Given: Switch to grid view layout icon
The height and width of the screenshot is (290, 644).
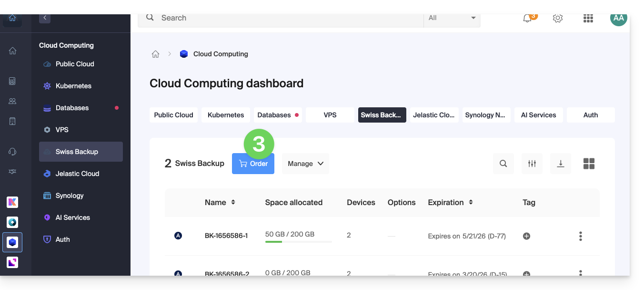Looking at the screenshot, I should click(x=589, y=164).
